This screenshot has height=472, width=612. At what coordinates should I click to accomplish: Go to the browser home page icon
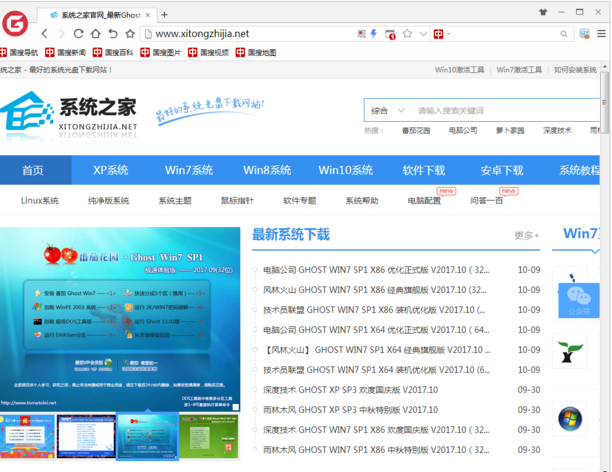96,34
